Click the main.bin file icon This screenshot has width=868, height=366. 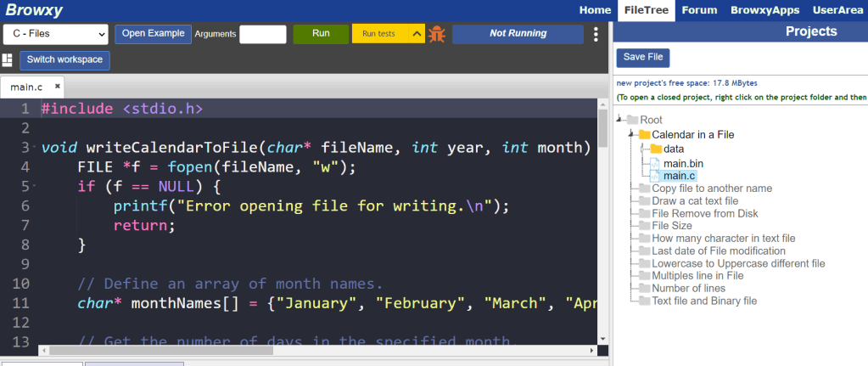[655, 163]
